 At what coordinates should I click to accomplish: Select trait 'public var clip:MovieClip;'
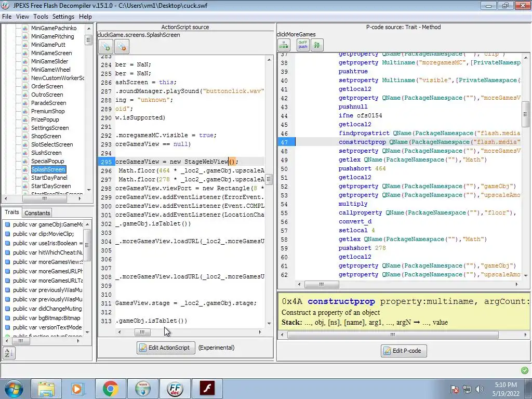43,234
